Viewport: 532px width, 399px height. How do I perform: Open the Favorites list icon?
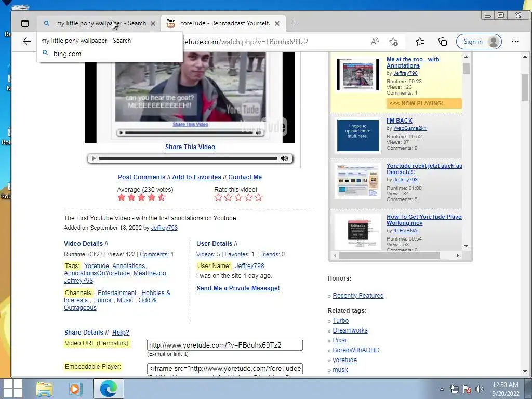click(420, 42)
